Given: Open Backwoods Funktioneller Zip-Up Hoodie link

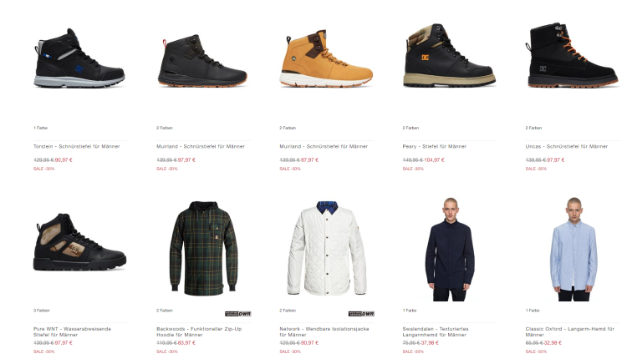Looking at the screenshot, I should coord(199,331).
